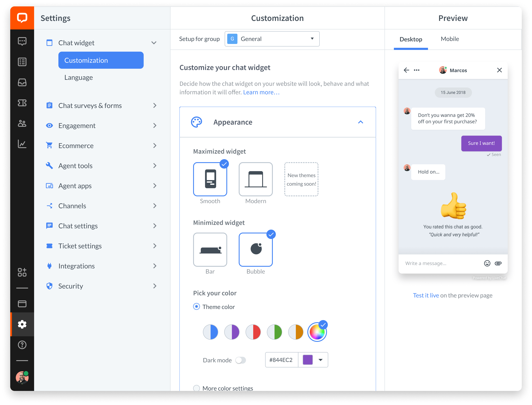Image resolution: width=532 pixels, height=405 pixels.
Task: Click the back arrow in chat preview
Action: [406, 70]
